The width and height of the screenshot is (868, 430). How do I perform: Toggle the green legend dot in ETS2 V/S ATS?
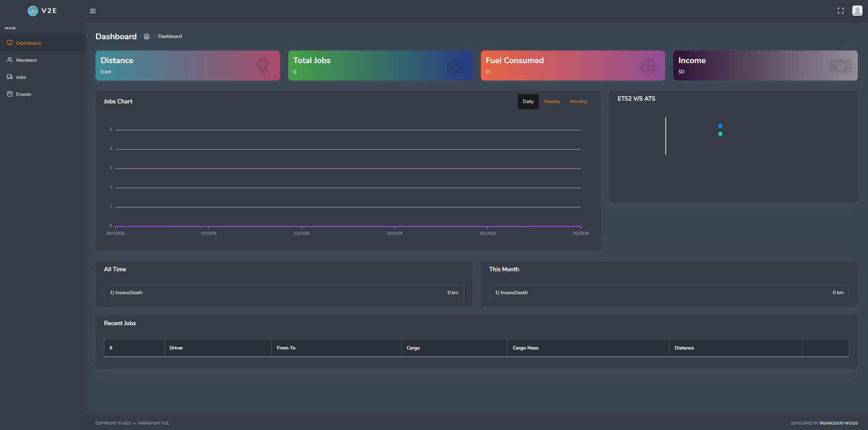click(720, 134)
